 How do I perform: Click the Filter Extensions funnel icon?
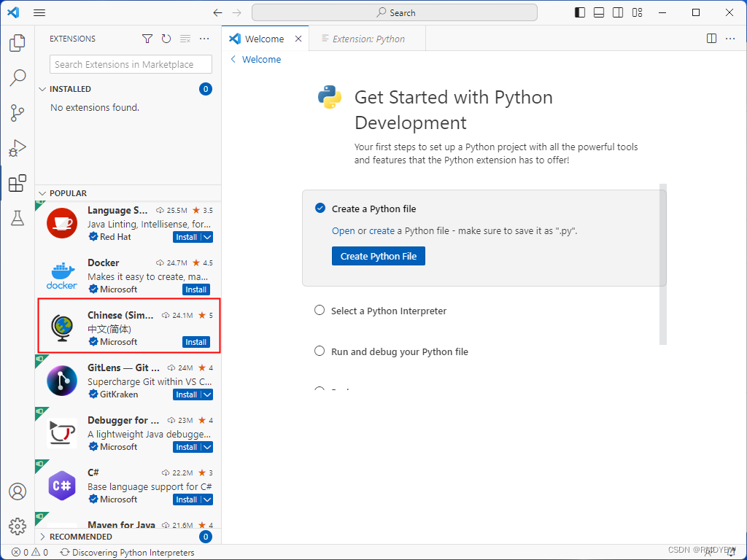[147, 39]
